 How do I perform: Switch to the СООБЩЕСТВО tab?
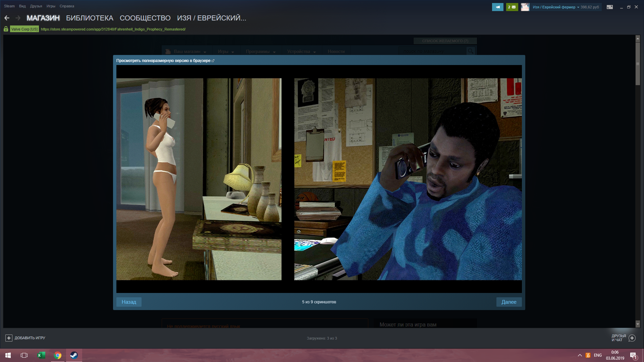pos(145,18)
